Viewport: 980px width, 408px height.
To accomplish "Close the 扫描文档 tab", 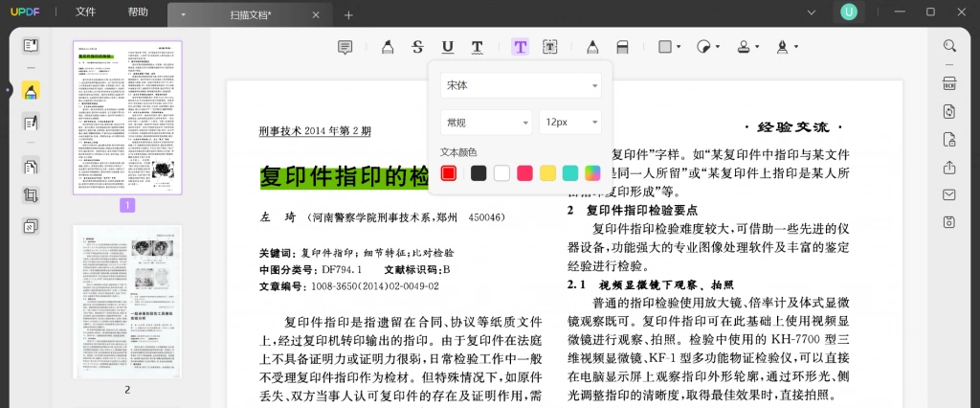I will [x=316, y=15].
